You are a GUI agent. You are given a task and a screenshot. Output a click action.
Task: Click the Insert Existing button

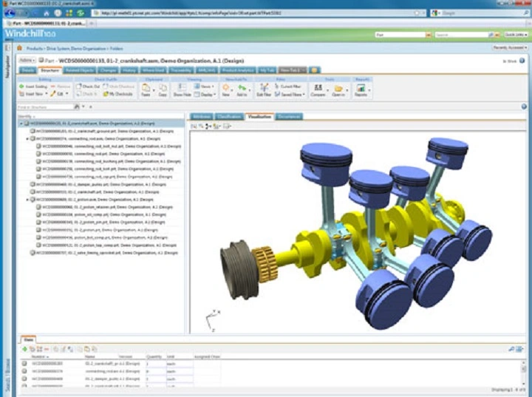[x=33, y=86]
